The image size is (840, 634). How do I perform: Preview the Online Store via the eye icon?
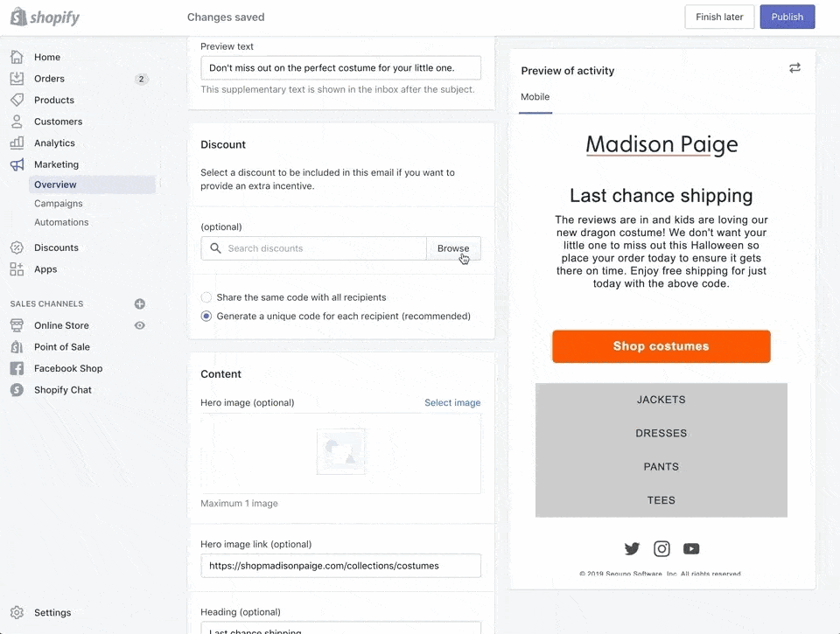pyautogui.click(x=139, y=325)
